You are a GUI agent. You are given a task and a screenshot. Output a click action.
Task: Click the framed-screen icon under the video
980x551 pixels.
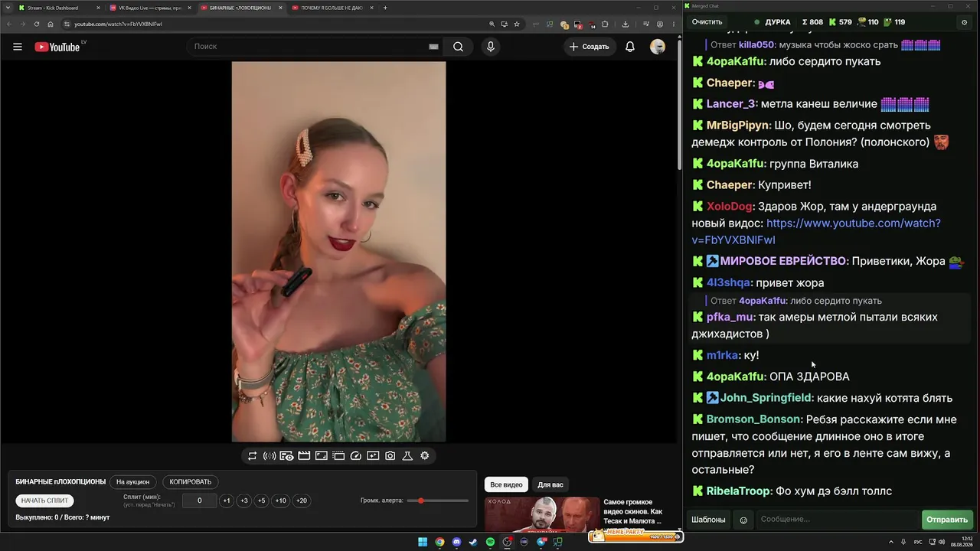[321, 456]
